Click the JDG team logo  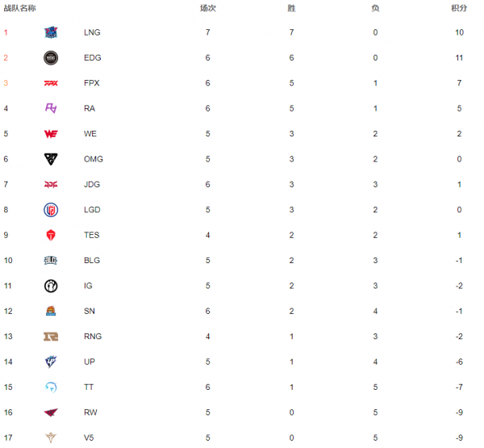[51, 185]
